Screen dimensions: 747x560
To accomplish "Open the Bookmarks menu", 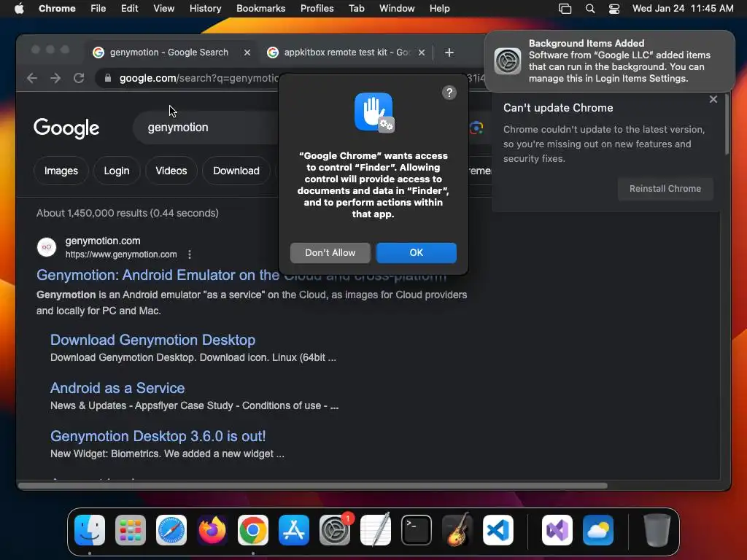I will coord(260,8).
